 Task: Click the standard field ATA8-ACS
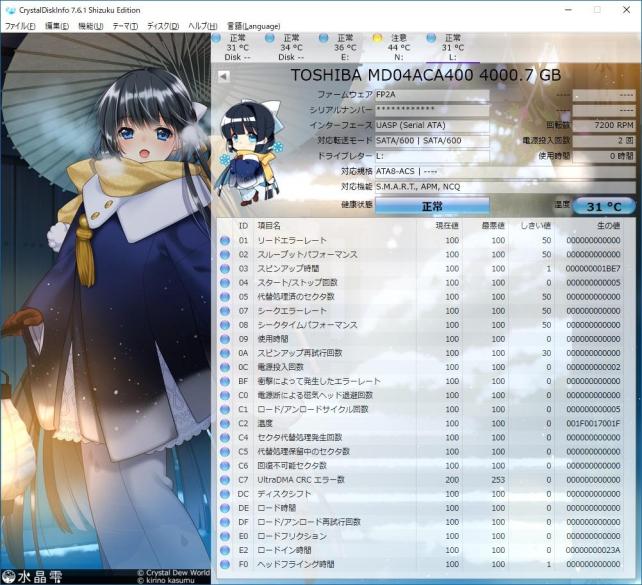[x=505, y=172]
